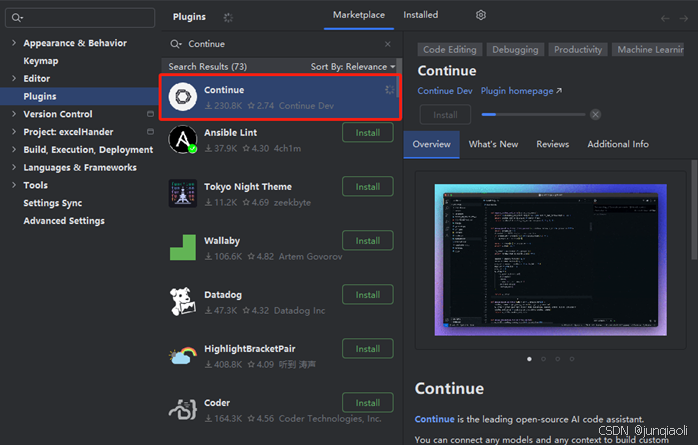Click the Tokyo Night Theme plugin icon

183,193
